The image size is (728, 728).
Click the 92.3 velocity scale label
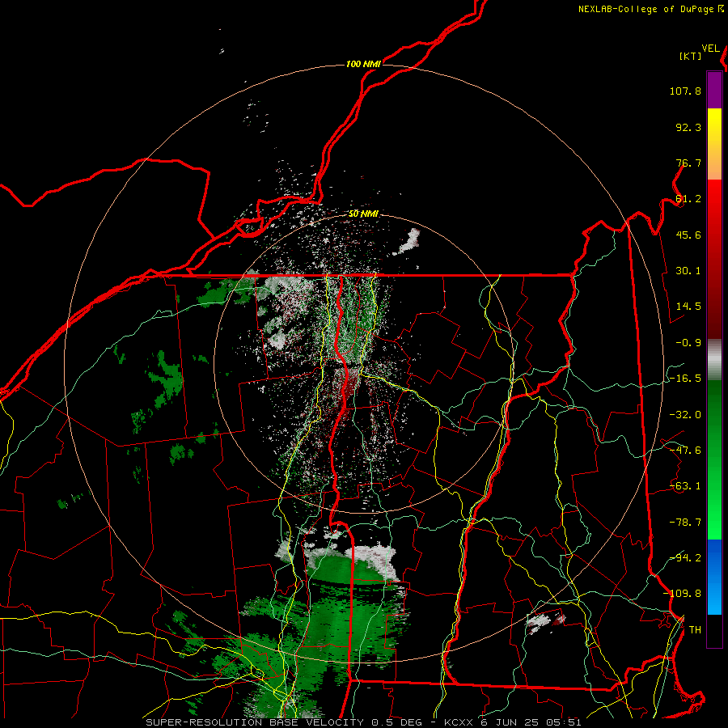(x=688, y=127)
